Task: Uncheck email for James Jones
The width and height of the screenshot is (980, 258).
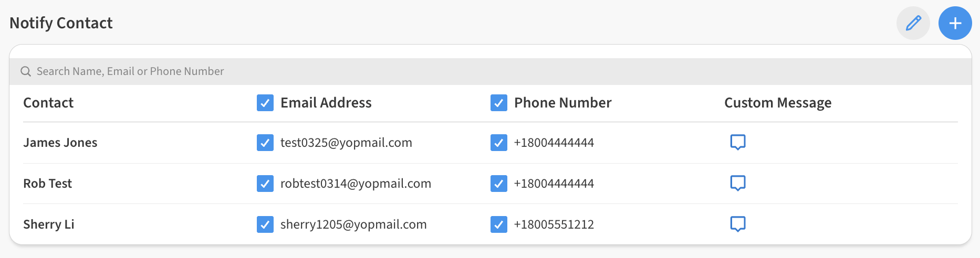Action: (265, 143)
